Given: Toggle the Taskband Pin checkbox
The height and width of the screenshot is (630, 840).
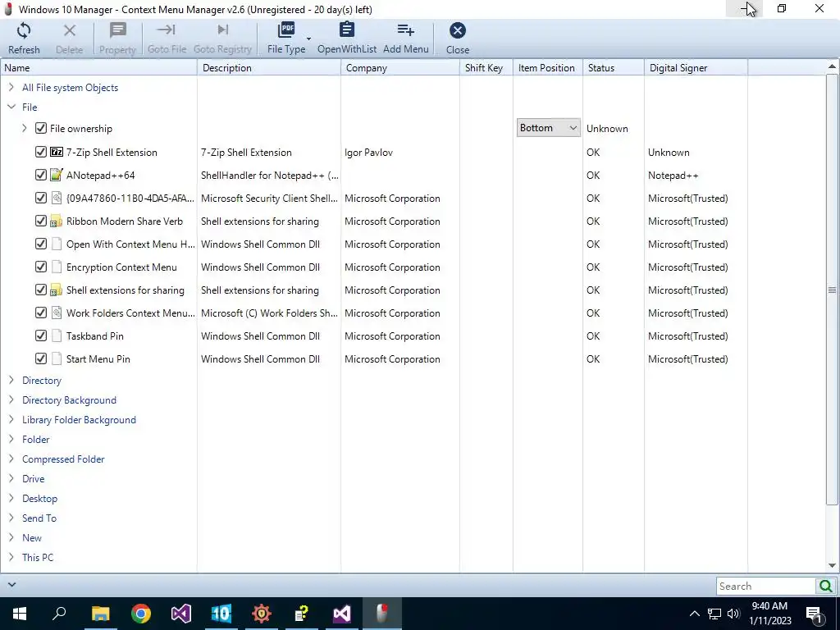Looking at the screenshot, I should click(x=41, y=336).
